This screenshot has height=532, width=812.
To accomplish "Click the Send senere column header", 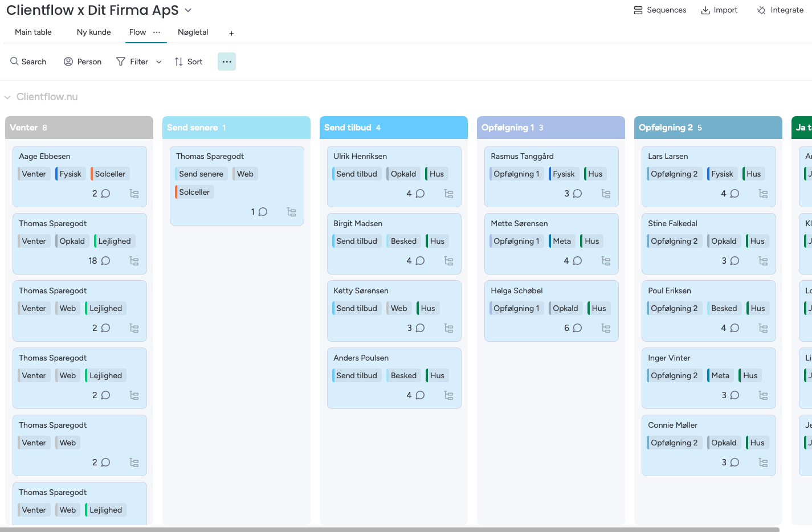I will [236, 128].
